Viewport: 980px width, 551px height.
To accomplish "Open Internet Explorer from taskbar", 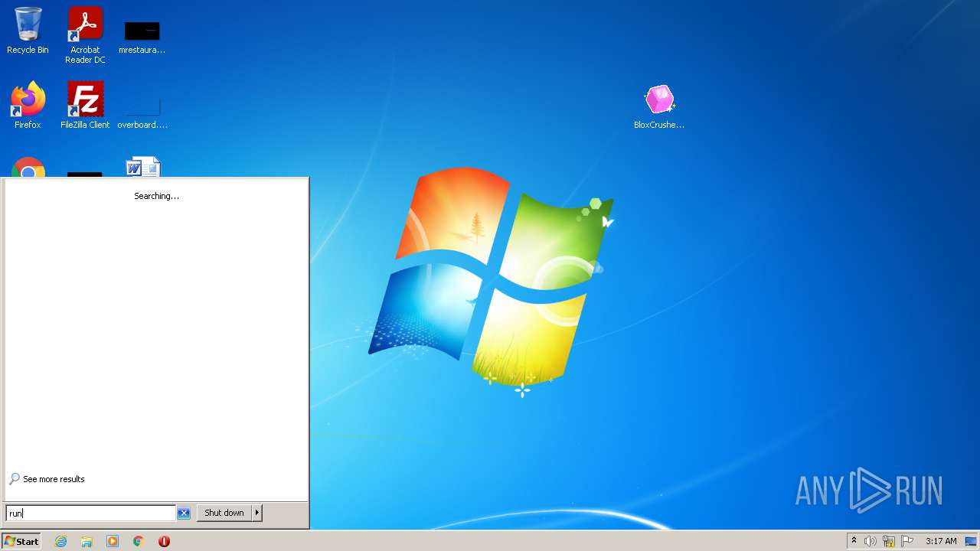I will coord(60,541).
